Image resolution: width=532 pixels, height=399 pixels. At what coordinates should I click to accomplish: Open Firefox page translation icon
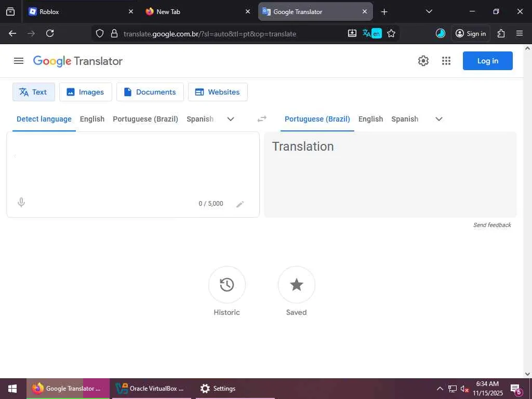(372, 33)
